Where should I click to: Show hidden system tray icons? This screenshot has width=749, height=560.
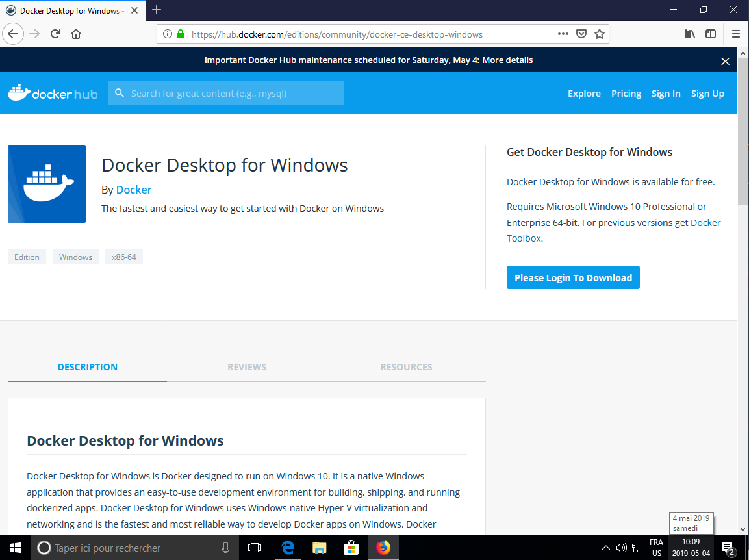605,548
